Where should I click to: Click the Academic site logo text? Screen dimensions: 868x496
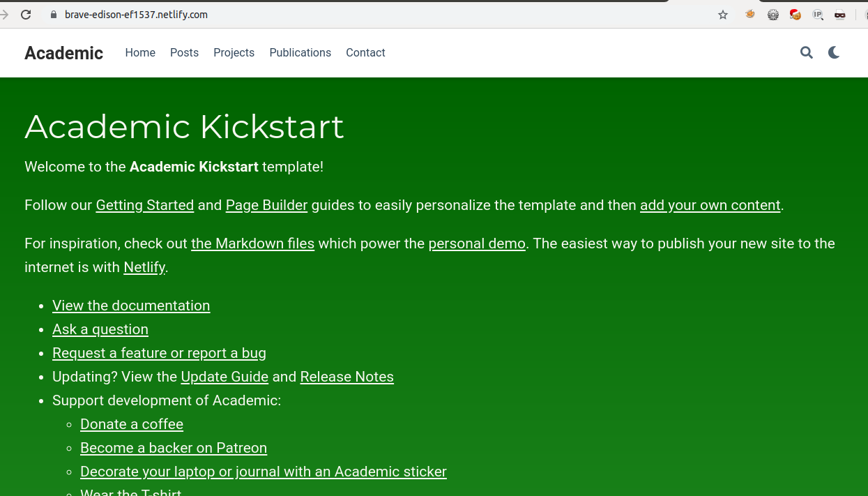[64, 53]
